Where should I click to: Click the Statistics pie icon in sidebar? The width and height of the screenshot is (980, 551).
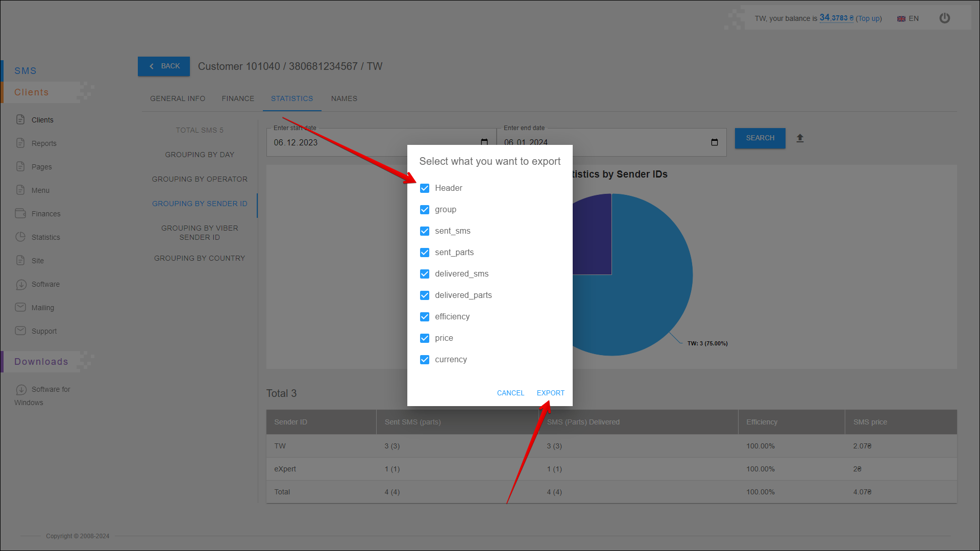click(x=20, y=237)
